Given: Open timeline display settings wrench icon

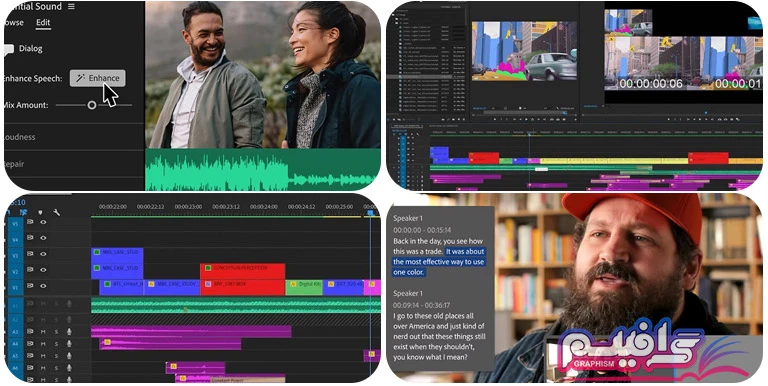Looking at the screenshot, I should [x=56, y=212].
